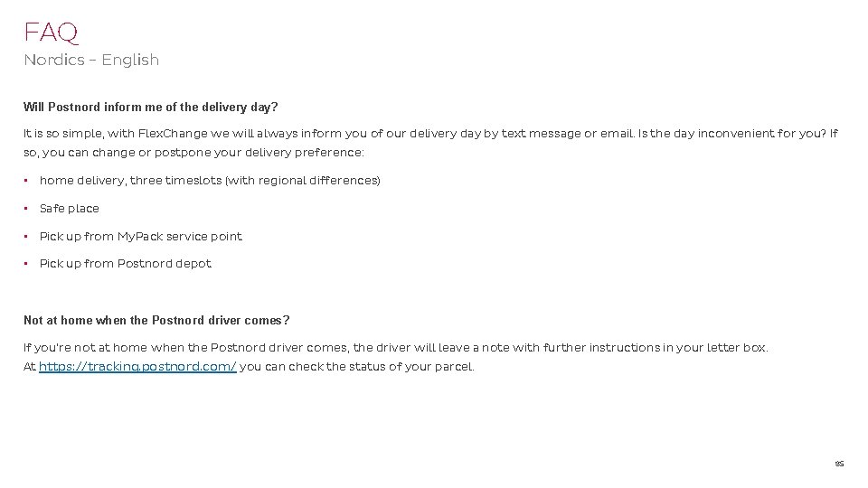Click the bullet marker before 'Safe place'
Image resolution: width=868 pixels, height=488 pixels.
[26, 209]
